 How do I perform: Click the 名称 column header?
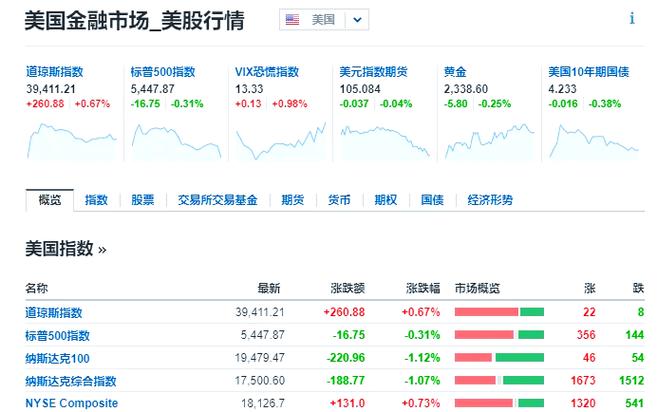pyautogui.click(x=36, y=288)
